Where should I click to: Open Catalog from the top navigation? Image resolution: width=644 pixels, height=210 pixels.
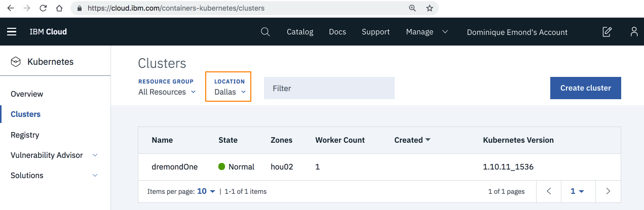(x=300, y=32)
